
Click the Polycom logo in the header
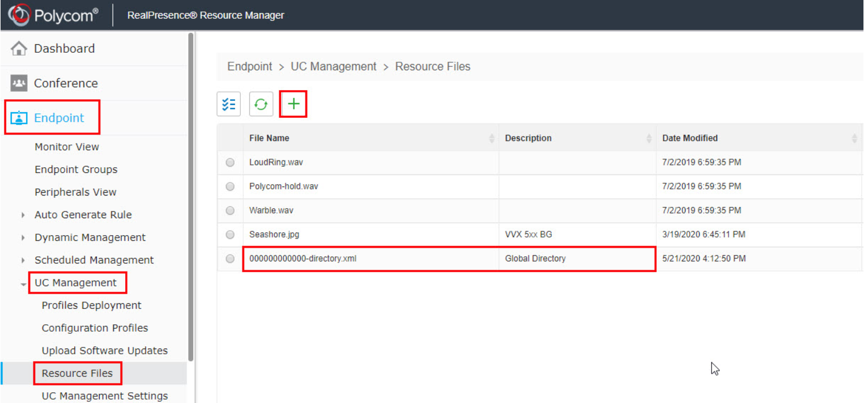click(20, 15)
